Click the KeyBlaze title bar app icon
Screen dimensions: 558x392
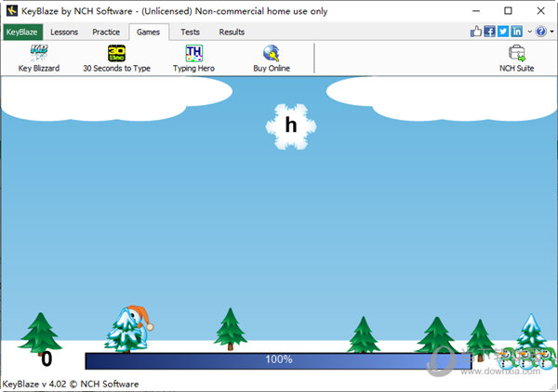pyautogui.click(x=12, y=11)
